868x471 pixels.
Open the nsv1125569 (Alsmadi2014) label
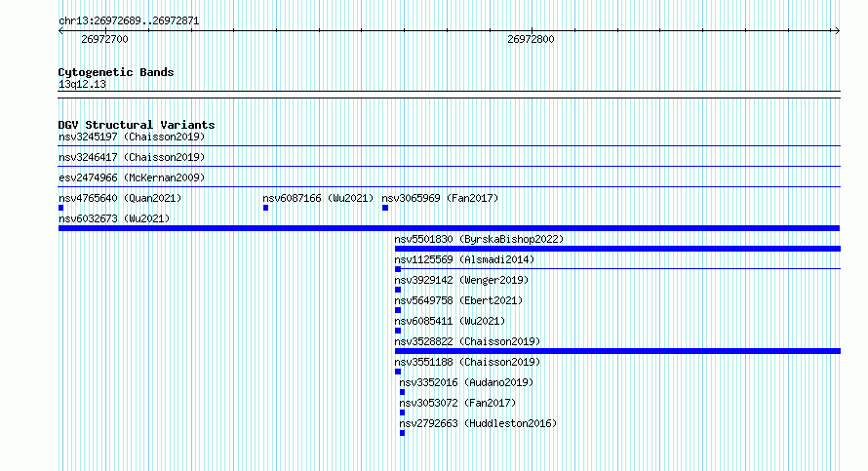(x=464, y=259)
